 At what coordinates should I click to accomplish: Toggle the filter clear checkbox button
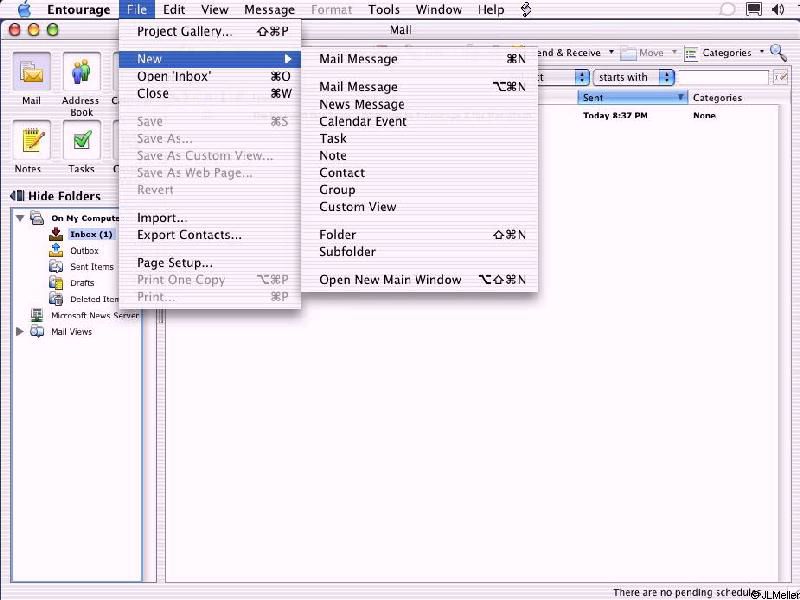tap(780, 78)
